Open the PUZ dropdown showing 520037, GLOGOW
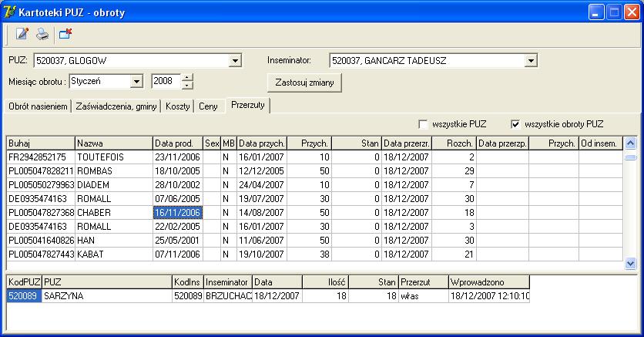Screen dimensions: 644x337 pos(234,61)
